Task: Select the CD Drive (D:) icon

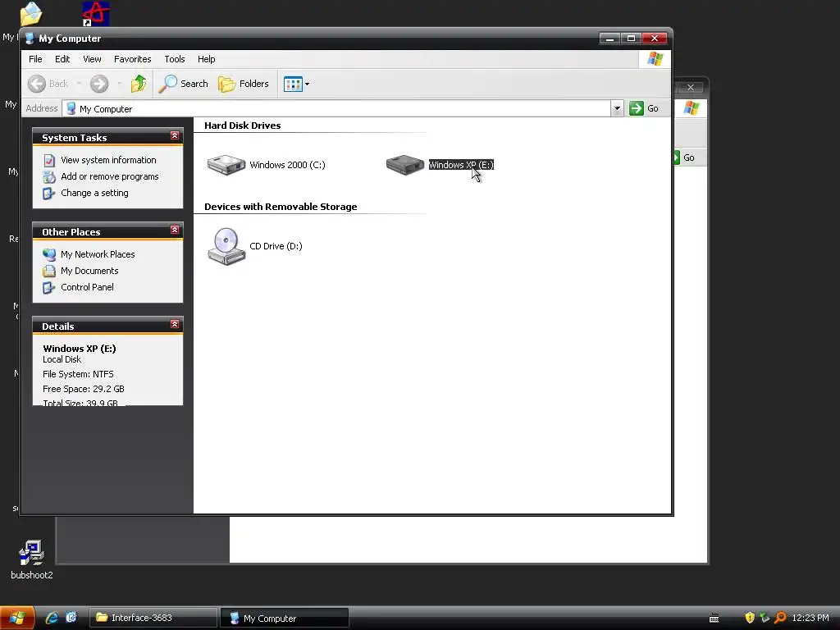Action: point(226,246)
